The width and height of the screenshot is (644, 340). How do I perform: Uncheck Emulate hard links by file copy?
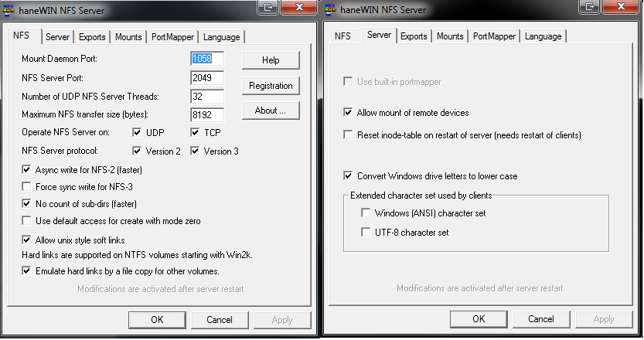pyautogui.click(x=26, y=270)
